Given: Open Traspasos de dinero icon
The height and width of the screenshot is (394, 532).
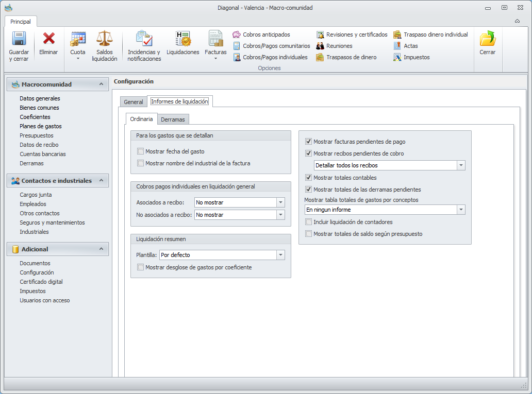Looking at the screenshot, I should (320, 57).
